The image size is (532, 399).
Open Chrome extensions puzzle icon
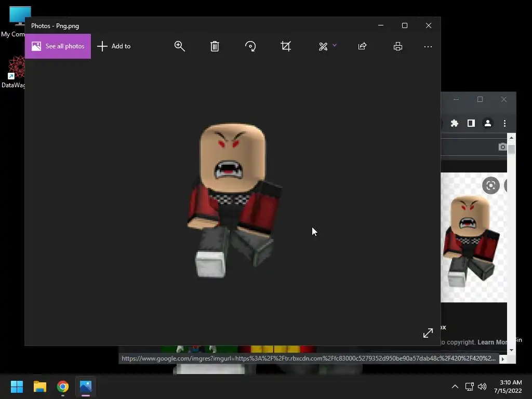455,123
